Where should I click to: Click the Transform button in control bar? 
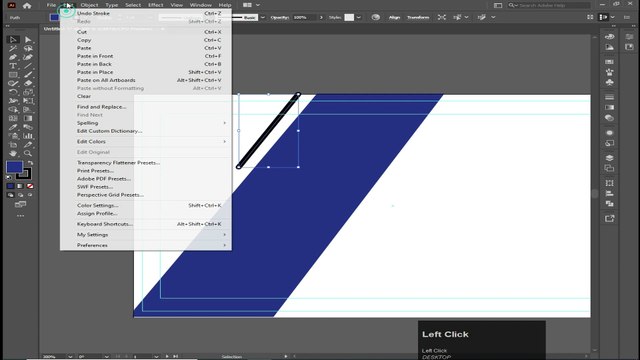[418, 18]
